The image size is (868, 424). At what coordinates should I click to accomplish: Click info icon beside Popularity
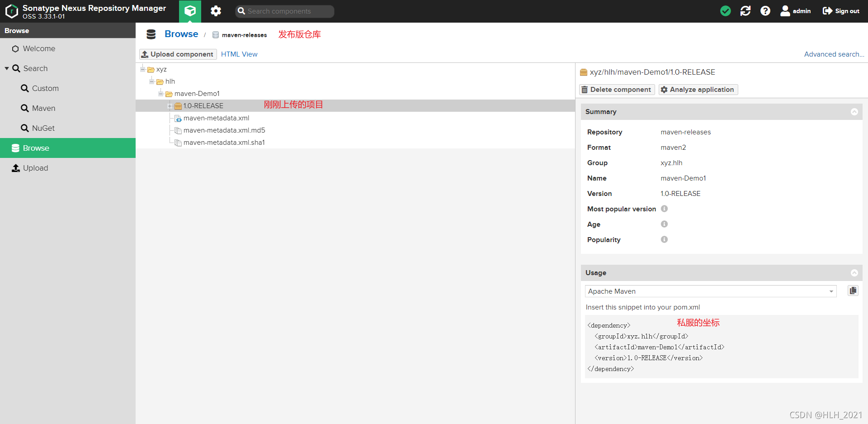(x=664, y=239)
